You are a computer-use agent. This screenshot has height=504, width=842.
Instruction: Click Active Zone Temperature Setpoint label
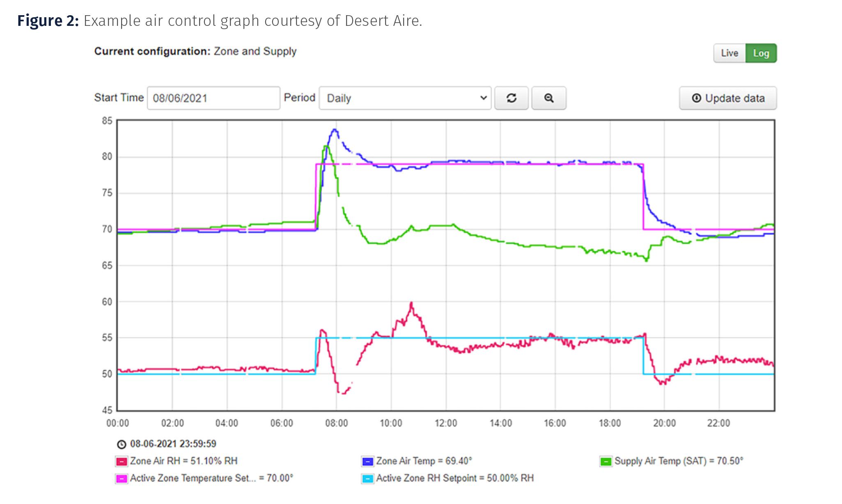211,478
